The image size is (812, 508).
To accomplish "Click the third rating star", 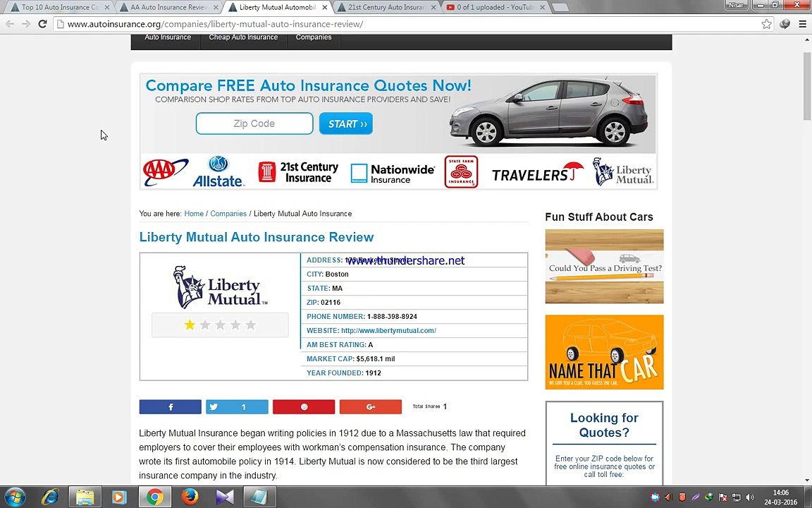I will pyautogui.click(x=220, y=325).
